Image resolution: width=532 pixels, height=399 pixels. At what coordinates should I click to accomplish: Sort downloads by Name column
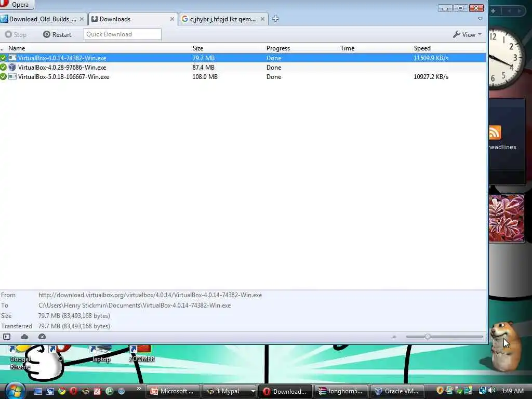pos(17,48)
